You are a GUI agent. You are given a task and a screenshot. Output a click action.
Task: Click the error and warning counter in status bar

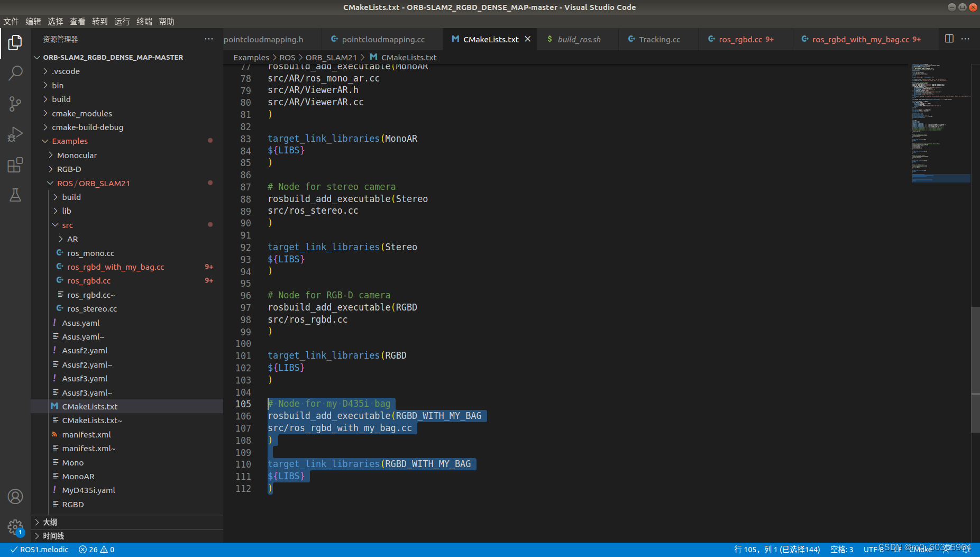coord(96,549)
